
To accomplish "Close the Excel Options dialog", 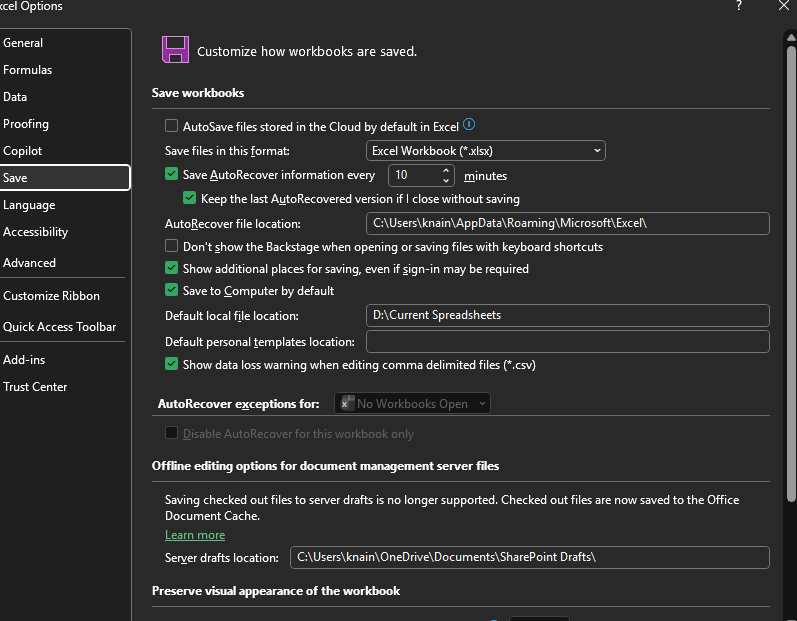I will click(x=784, y=6).
